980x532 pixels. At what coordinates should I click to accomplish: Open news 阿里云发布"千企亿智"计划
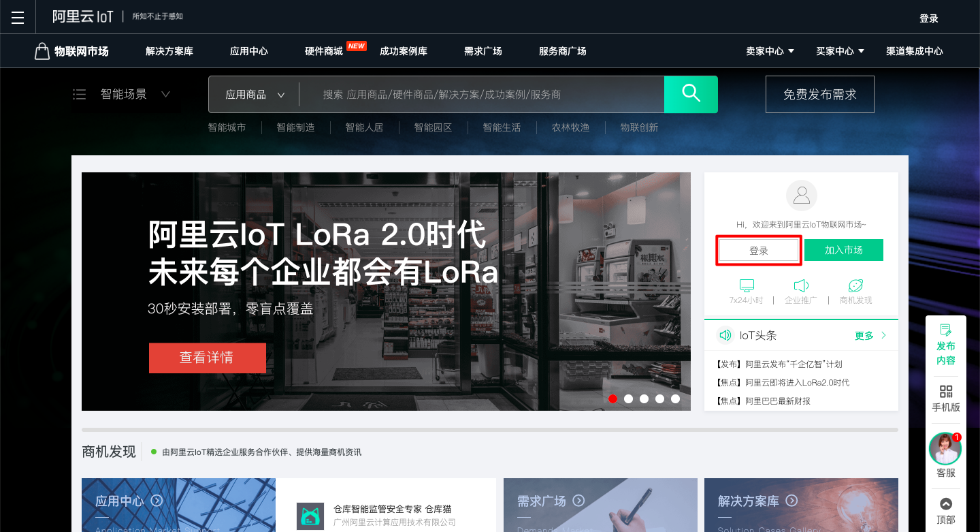point(779,364)
